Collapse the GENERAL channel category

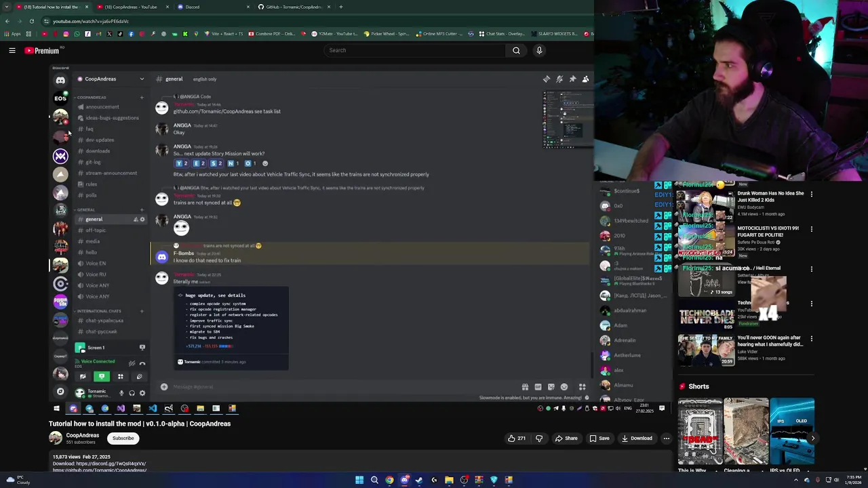pyautogui.click(x=85, y=210)
